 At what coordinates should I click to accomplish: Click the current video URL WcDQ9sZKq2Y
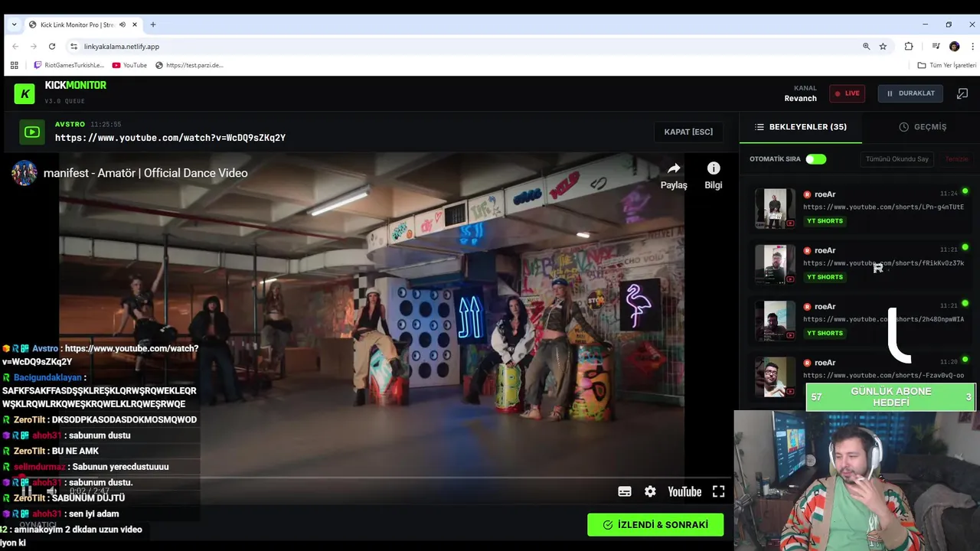click(170, 138)
